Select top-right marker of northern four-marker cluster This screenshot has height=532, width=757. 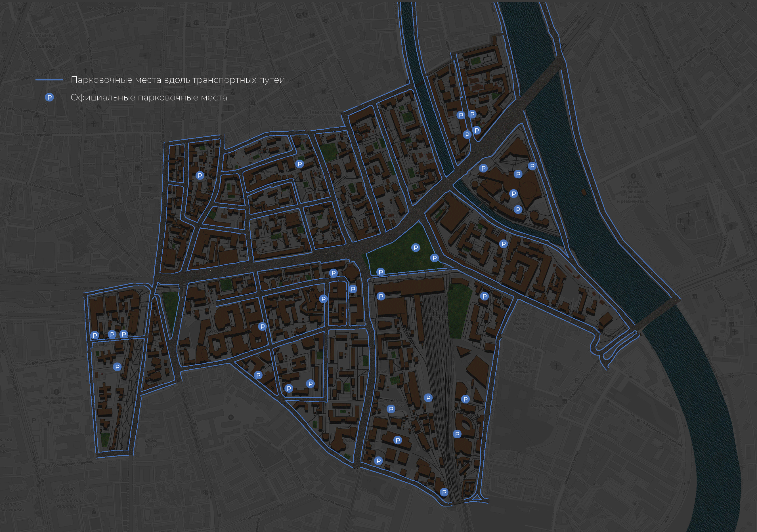pyautogui.click(x=472, y=114)
